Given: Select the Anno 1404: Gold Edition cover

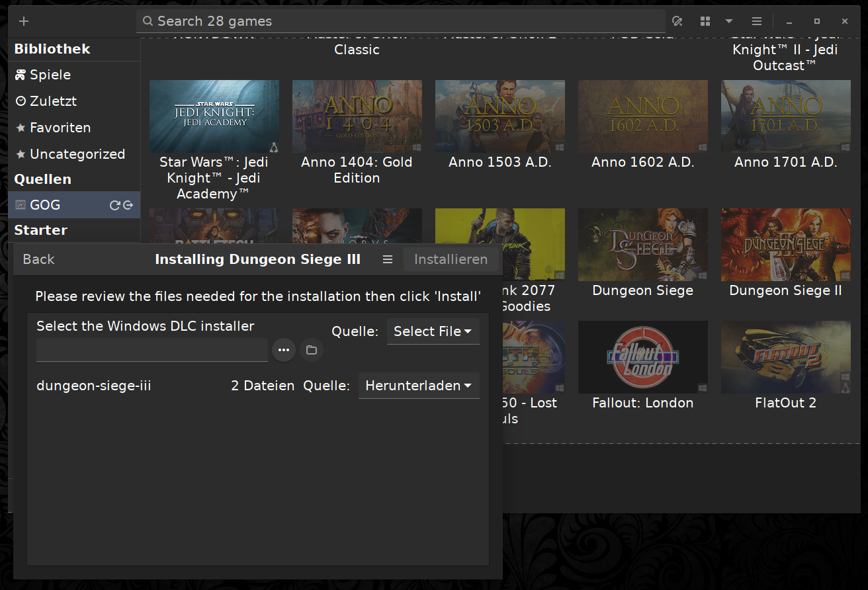Looking at the screenshot, I should tap(357, 116).
